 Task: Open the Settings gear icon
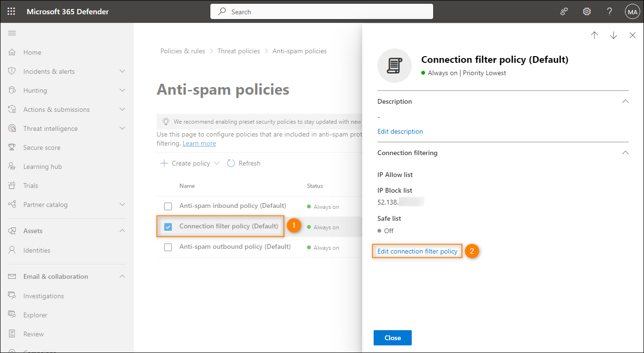click(587, 11)
